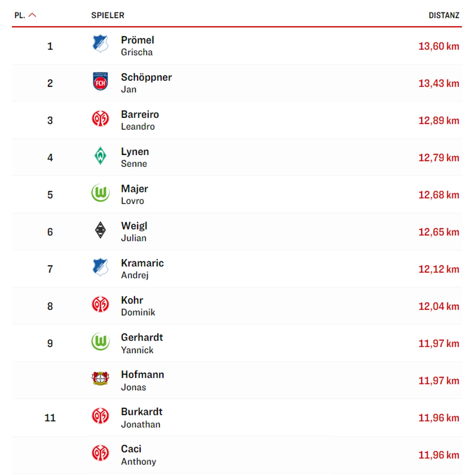Open player Jonathan Burkardt
476x475 pixels.
[141, 418]
